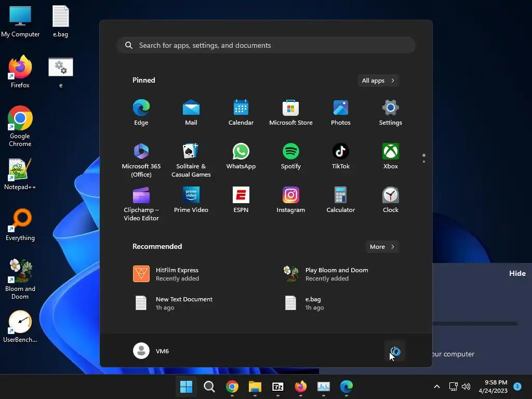The image size is (532, 399).
Task: Launch the Calendar app
Action: tap(241, 113)
